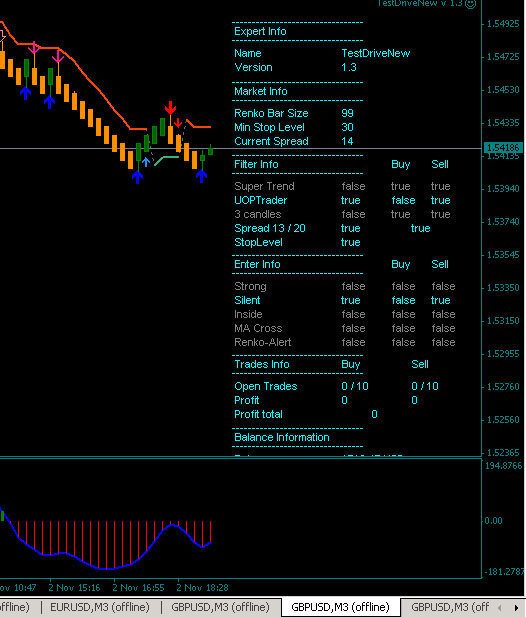Viewport: 526px width, 617px height.
Task: Click the Renko-Alert entry label
Action: pos(262,342)
